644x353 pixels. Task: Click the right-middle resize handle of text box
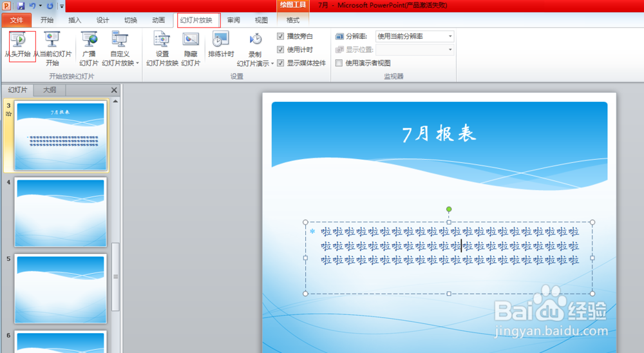click(x=592, y=258)
